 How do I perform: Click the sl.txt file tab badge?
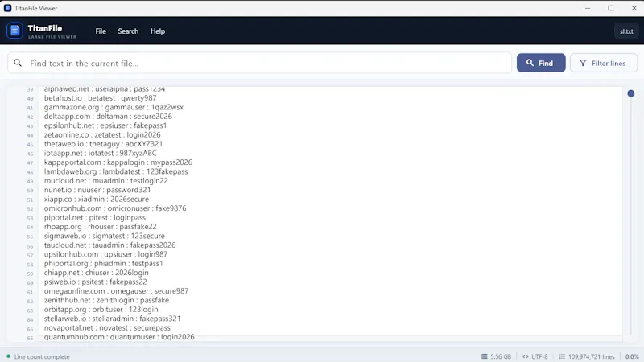pos(626,31)
